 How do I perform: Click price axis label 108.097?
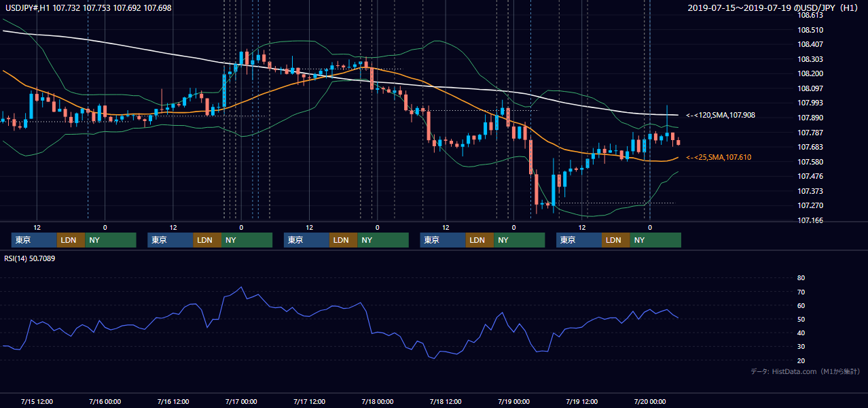coord(811,88)
